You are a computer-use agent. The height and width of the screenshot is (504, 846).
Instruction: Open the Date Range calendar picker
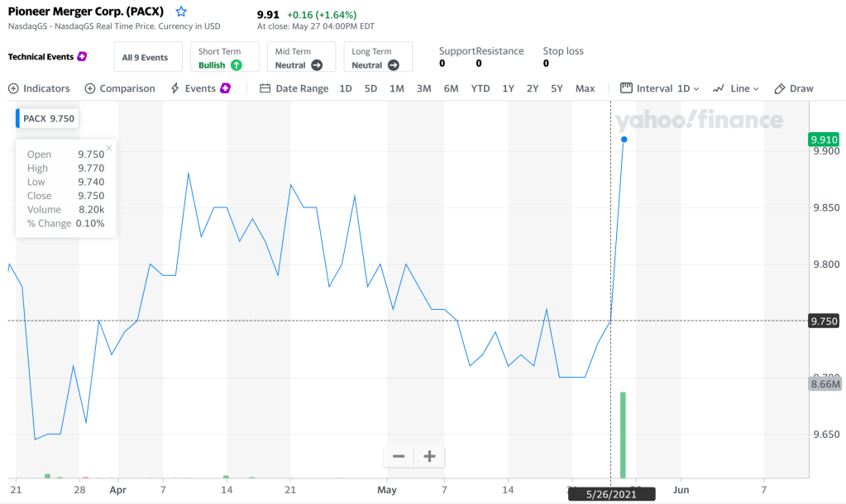tap(294, 88)
